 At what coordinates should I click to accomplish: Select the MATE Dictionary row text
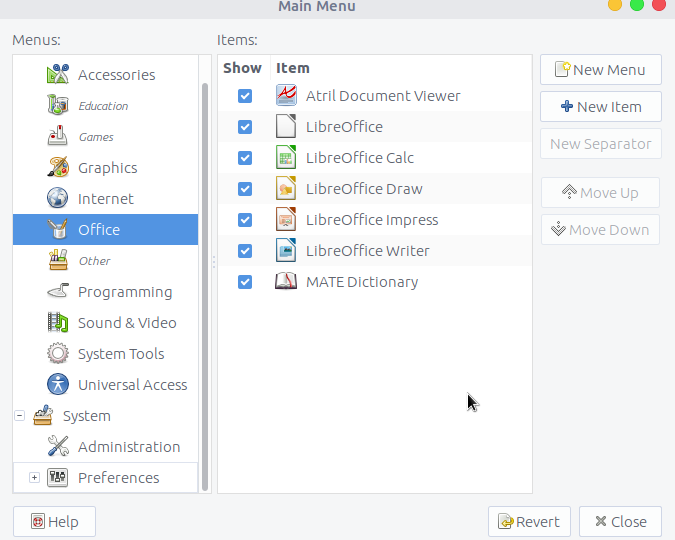coord(362,282)
